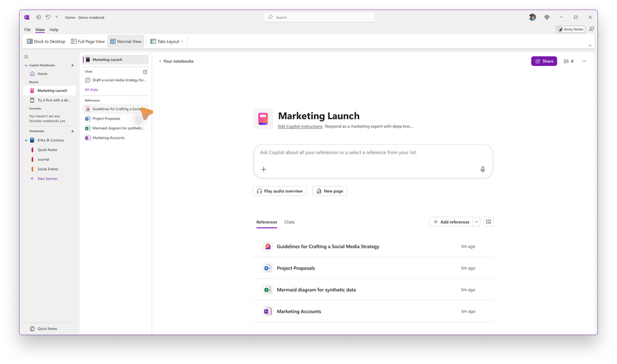Open Mermaid diagram for synthetic data
The height and width of the screenshot is (364, 617).
pyautogui.click(x=372, y=290)
